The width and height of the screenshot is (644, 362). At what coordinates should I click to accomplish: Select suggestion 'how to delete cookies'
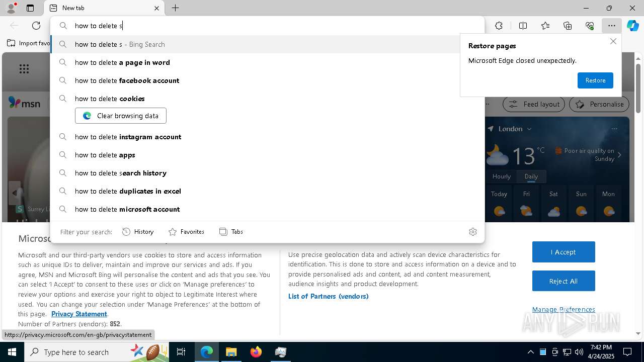click(x=267, y=99)
